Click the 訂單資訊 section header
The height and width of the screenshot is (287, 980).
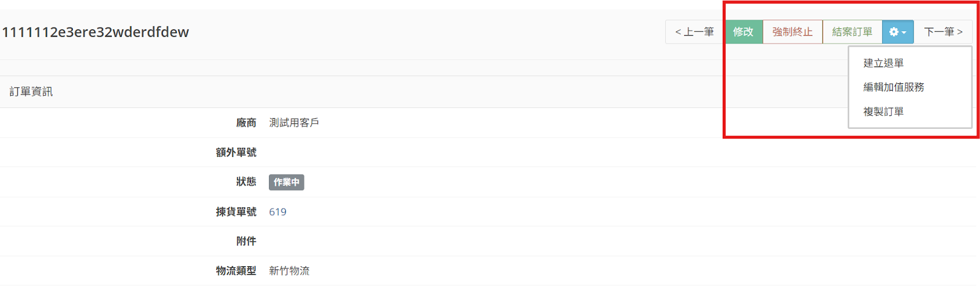31,92
